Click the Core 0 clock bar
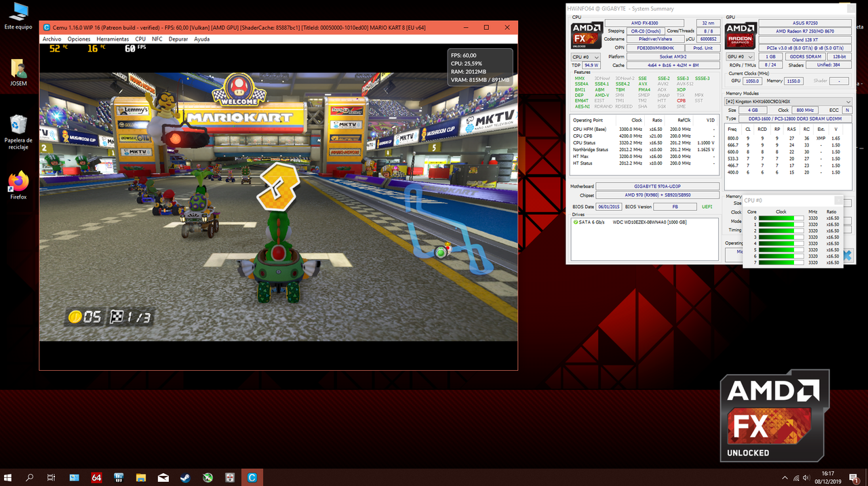Image resolution: width=868 pixels, height=486 pixels. click(781, 218)
